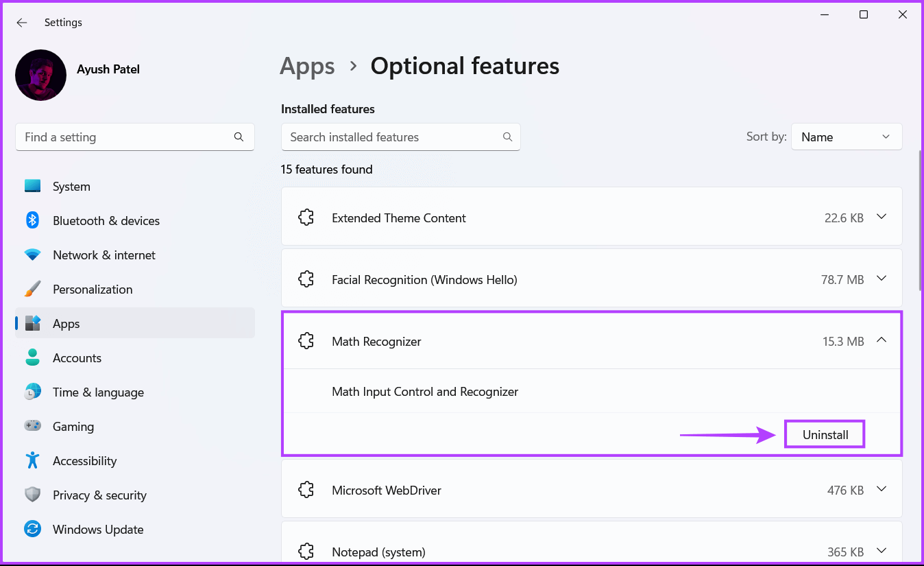The image size is (924, 566).
Task: Click the magnifier icon in Find a setting
Action: (239, 137)
